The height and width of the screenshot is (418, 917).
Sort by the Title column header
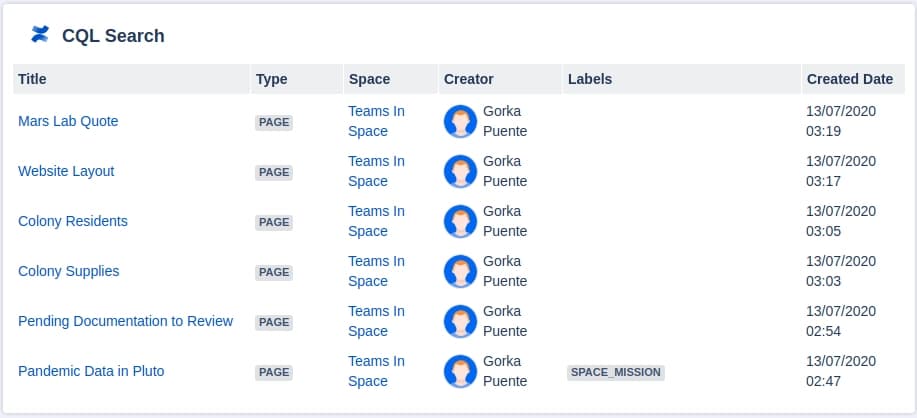click(32, 79)
